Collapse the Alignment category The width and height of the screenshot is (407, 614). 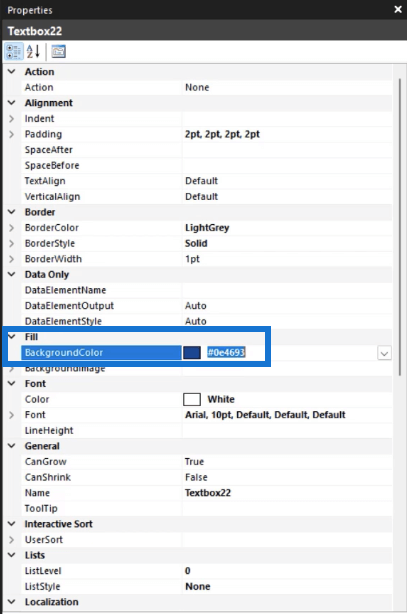pos(12,103)
